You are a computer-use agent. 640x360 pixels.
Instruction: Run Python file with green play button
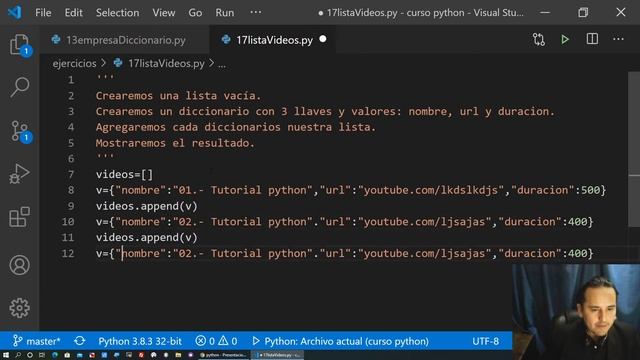pyautogui.click(x=565, y=40)
